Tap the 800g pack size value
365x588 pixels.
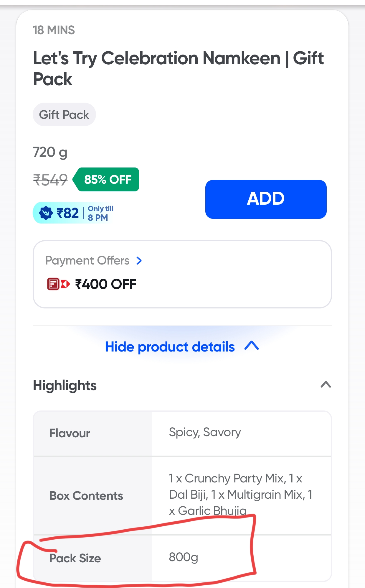[183, 557]
